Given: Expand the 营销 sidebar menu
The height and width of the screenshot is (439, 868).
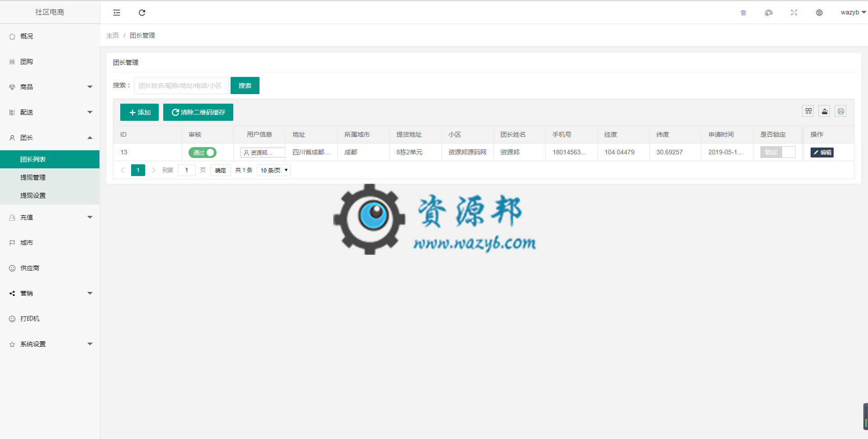Looking at the screenshot, I should click(x=50, y=293).
